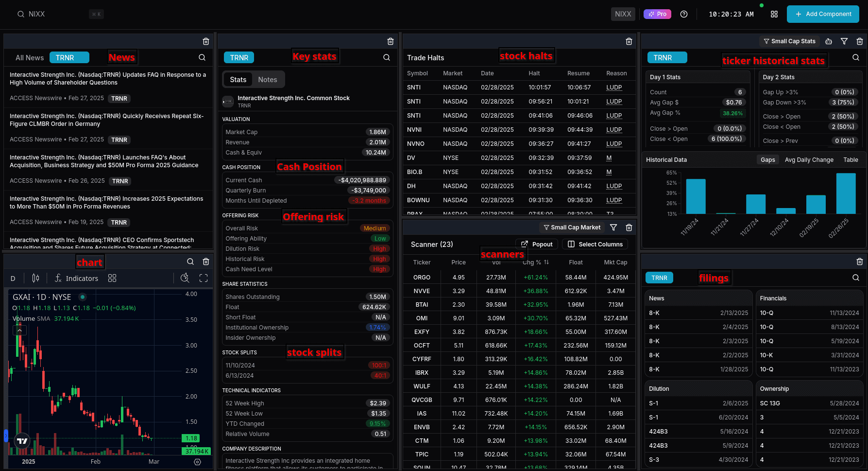Delete the ticker historical stats panel
This screenshot has height=471, width=868.
[860, 41]
